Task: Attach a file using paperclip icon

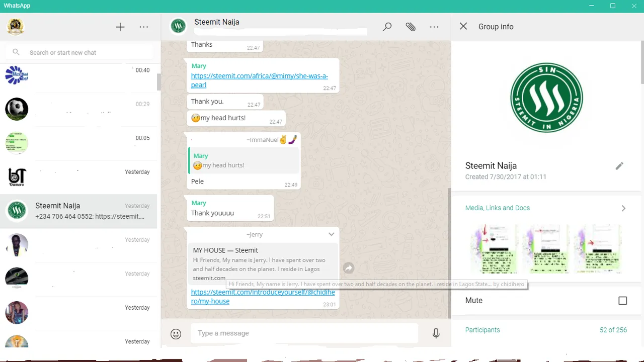Action: [x=411, y=27]
